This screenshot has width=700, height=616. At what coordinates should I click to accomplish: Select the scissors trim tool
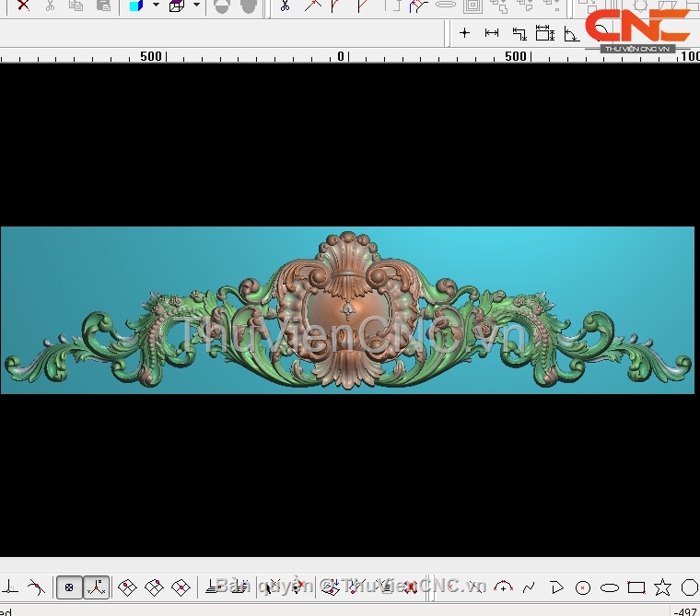tap(285, 6)
